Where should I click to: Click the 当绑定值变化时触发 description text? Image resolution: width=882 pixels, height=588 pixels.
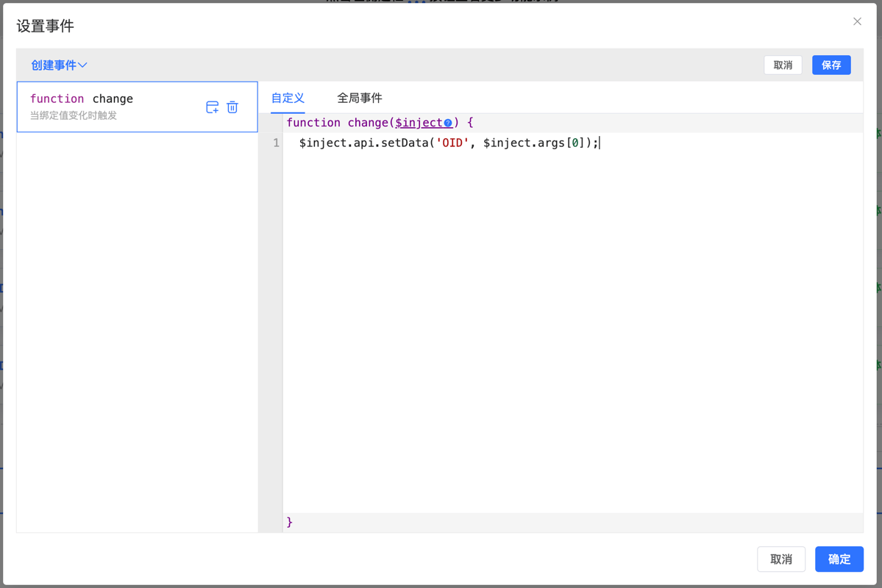click(x=74, y=116)
